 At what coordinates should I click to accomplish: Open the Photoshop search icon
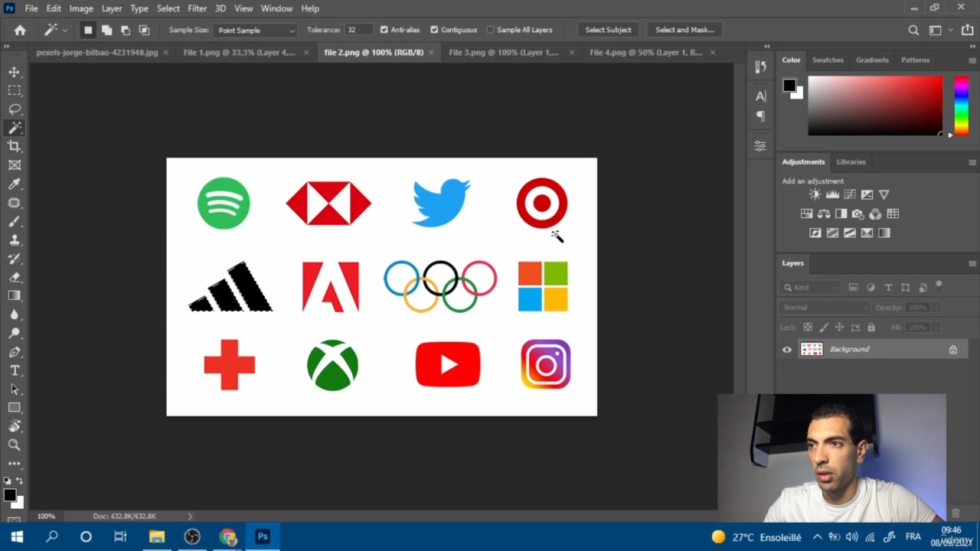pos(913,30)
